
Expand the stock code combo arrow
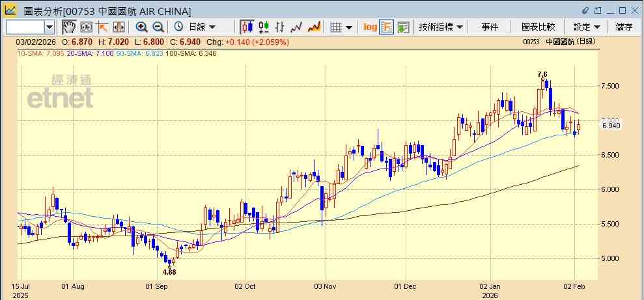49,27
